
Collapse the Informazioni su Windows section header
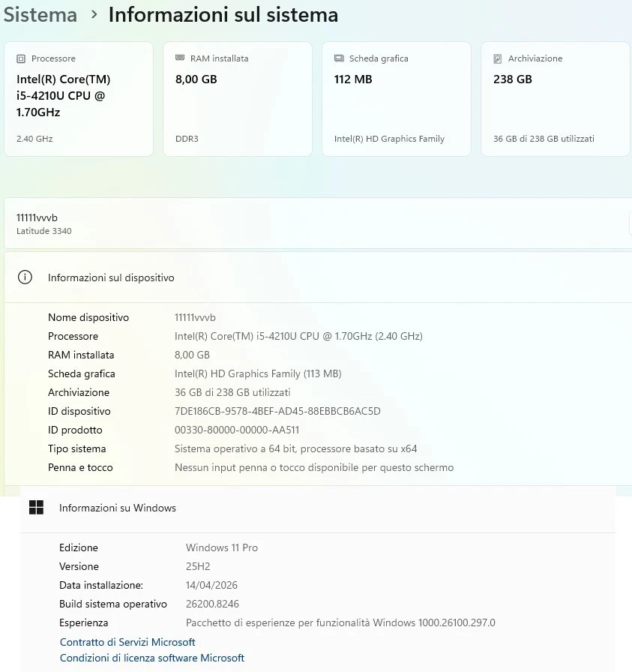click(x=318, y=508)
